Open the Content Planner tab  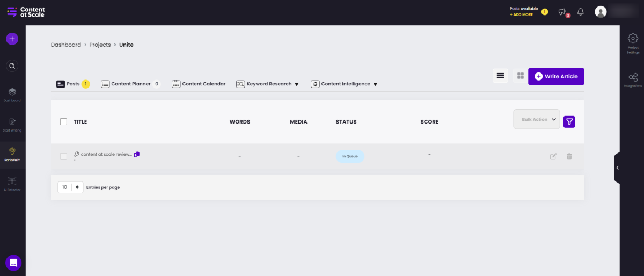131,84
